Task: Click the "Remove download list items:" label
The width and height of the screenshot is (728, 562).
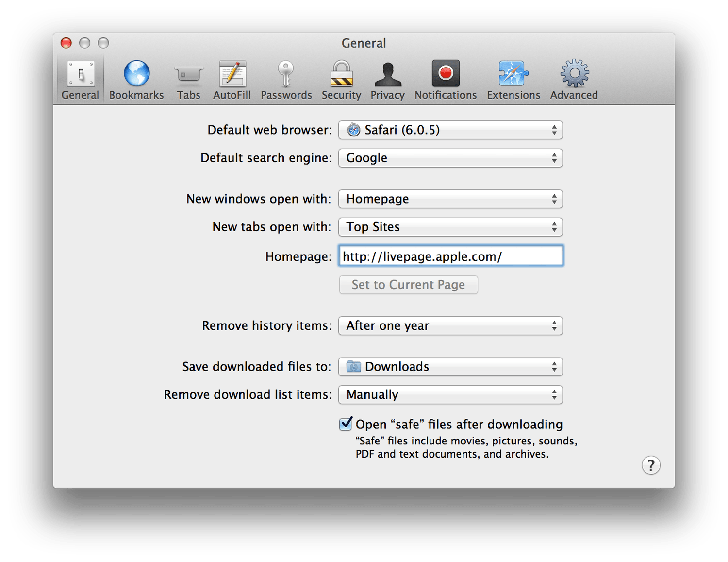Action: 248,395
